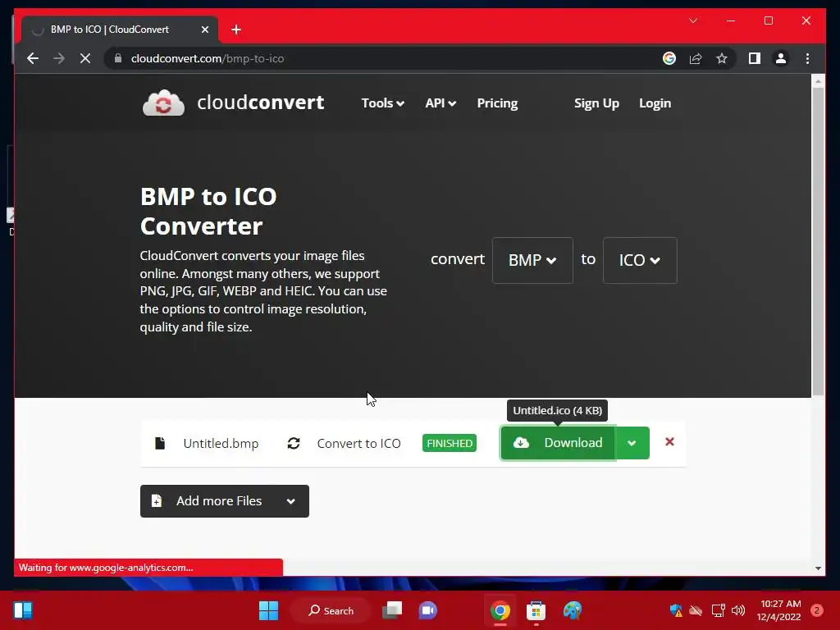The image size is (840, 630).
Task: Open the ICO target format dropdown
Action: coord(640,260)
